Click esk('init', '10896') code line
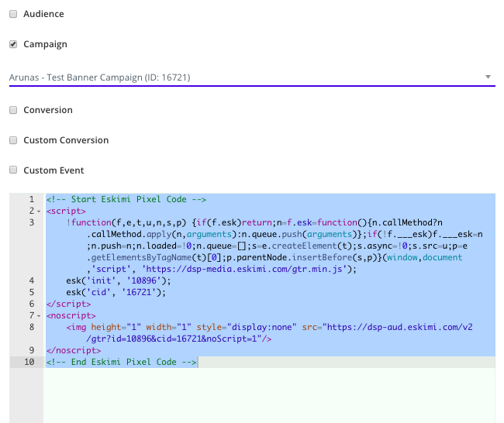 119,280
